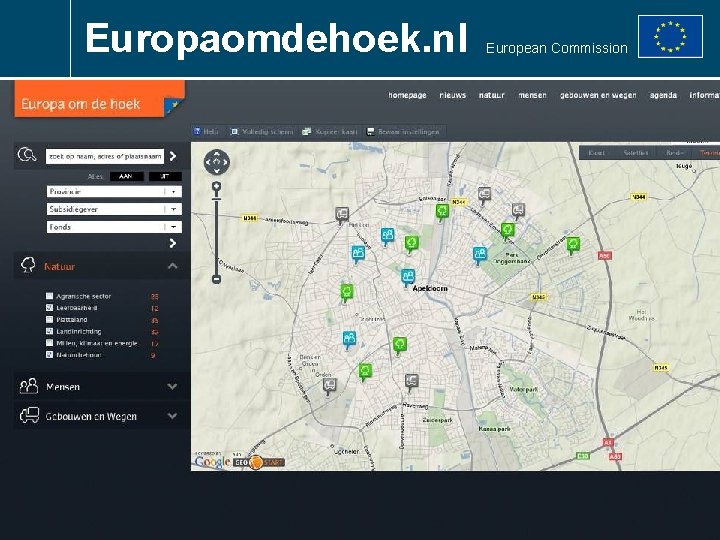Click the Gebouwen en Wegen truck icon
This screenshot has height=540, width=720.
(x=29, y=415)
